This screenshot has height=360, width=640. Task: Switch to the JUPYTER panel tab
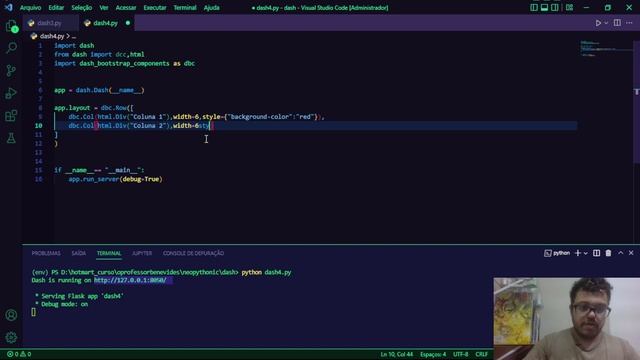pos(142,253)
